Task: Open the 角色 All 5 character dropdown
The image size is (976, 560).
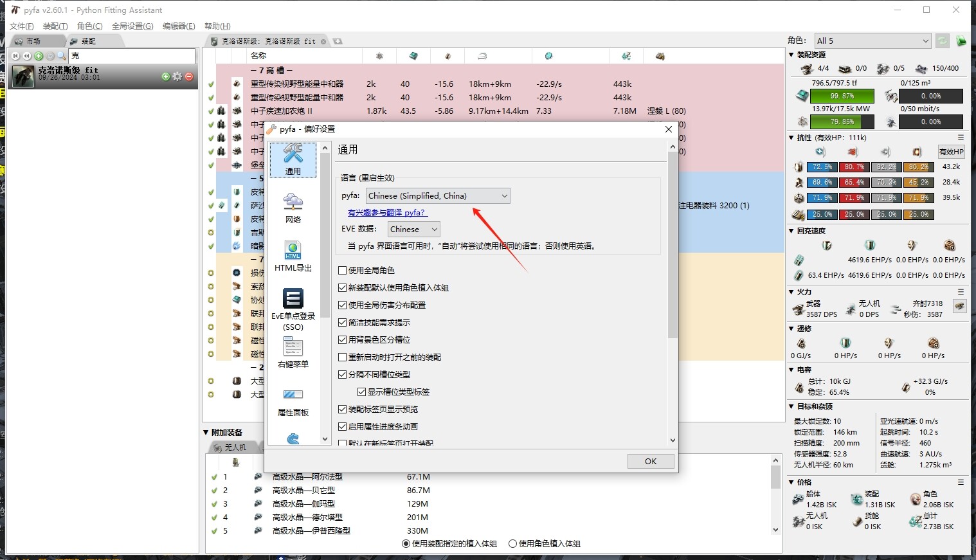Action: pos(872,41)
